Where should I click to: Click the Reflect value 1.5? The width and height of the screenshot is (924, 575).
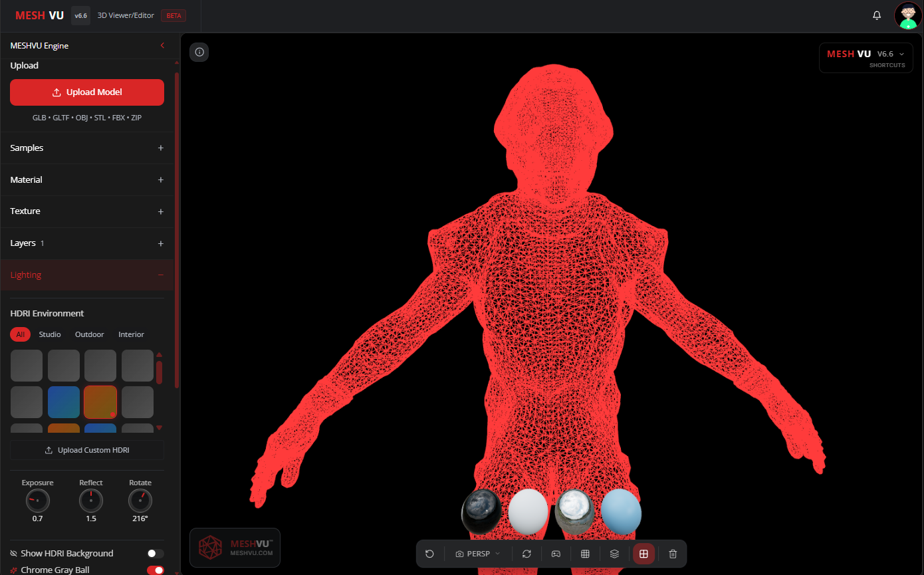[91, 518]
